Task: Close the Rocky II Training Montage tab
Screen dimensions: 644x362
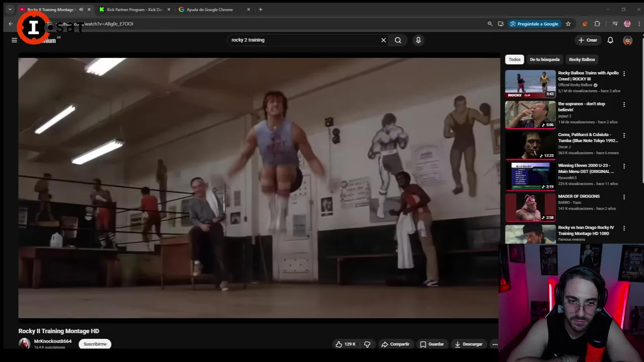Action: [89, 10]
